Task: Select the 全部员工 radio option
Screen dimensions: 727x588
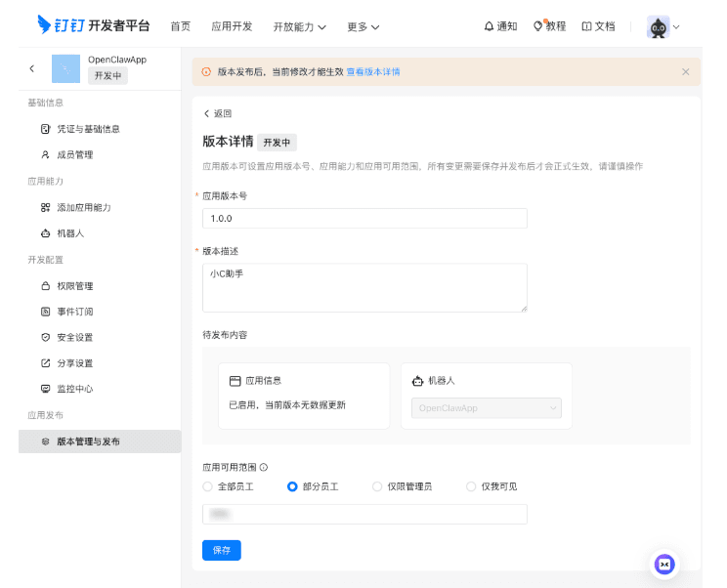Action: pyautogui.click(x=207, y=486)
